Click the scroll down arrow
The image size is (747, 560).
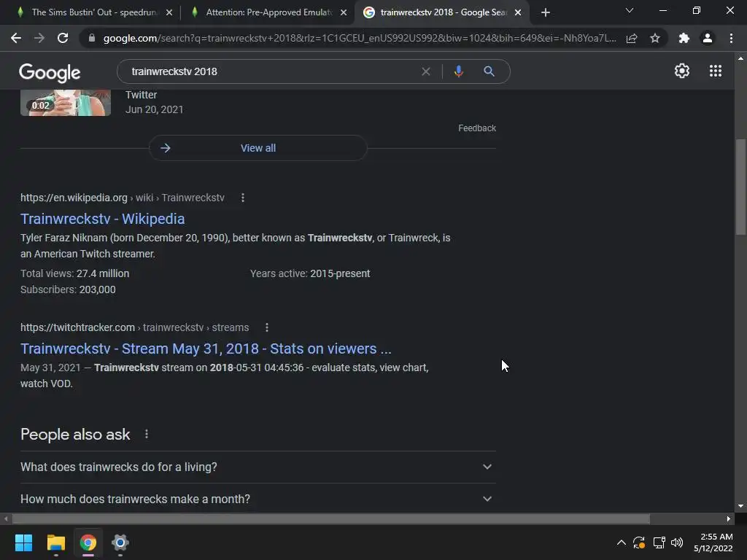pyautogui.click(x=740, y=506)
